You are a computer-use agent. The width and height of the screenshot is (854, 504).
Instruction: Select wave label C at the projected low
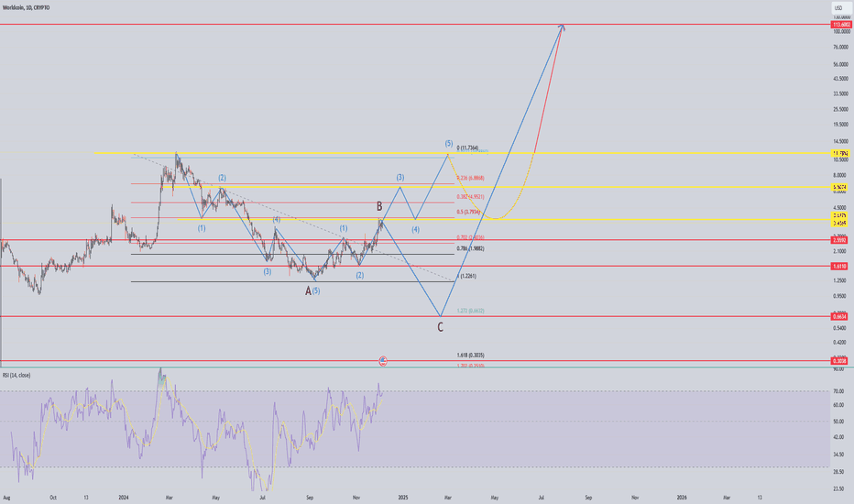click(x=441, y=325)
